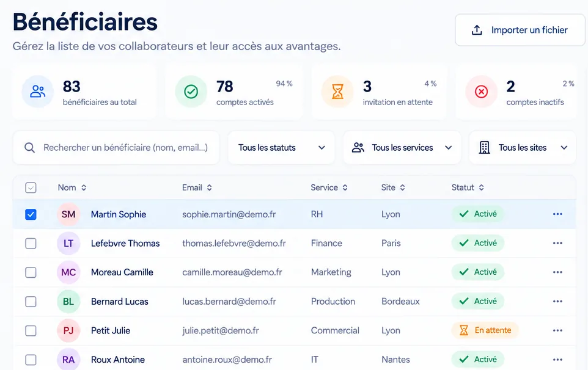Click the name Bernard Lucas
The height and width of the screenshot is (370, 588).
120,302
